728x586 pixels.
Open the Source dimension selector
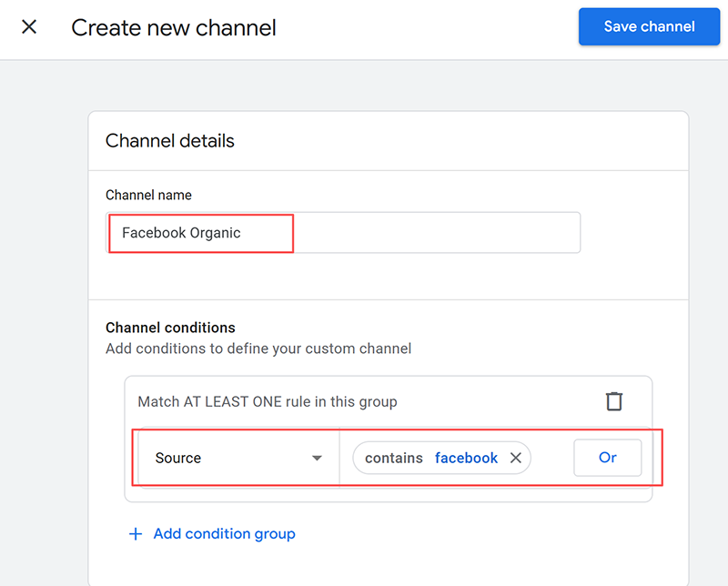(238, 459)
